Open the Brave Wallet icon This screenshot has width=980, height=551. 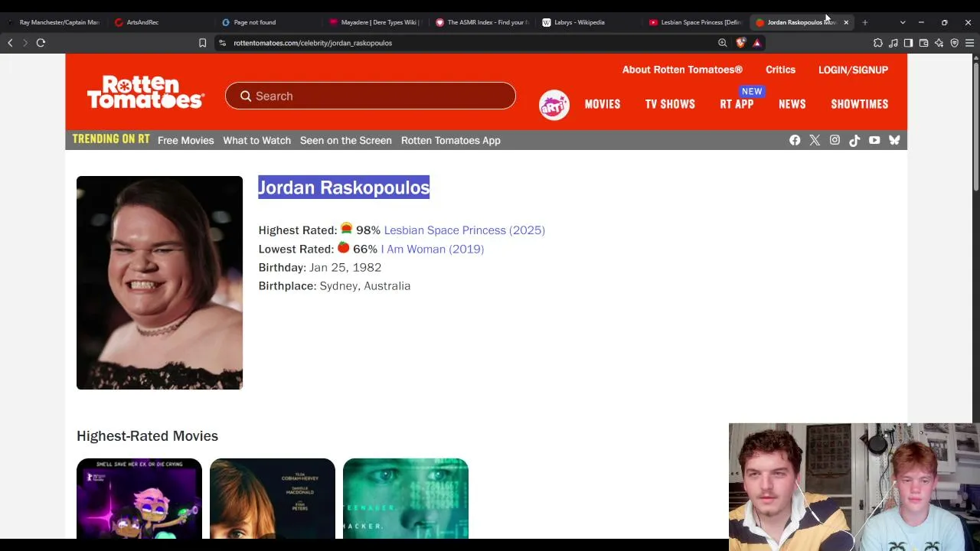(x=923, y=43)
